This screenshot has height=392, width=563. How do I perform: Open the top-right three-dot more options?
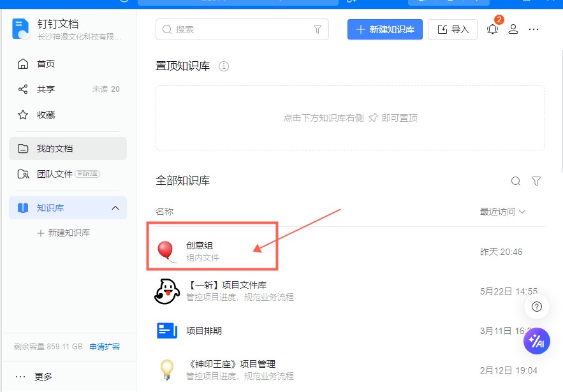coord(534,29)
